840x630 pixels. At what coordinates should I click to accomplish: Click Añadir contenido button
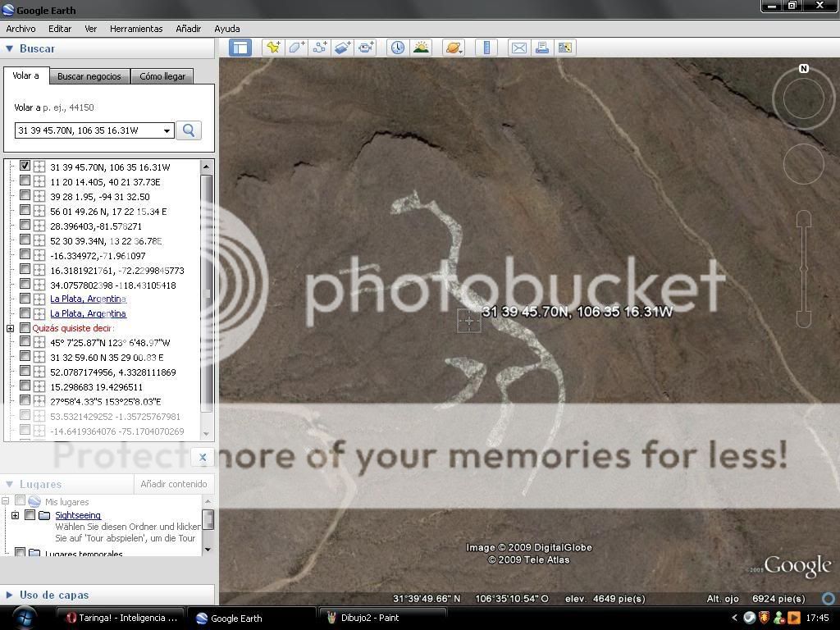click(174, 484)
